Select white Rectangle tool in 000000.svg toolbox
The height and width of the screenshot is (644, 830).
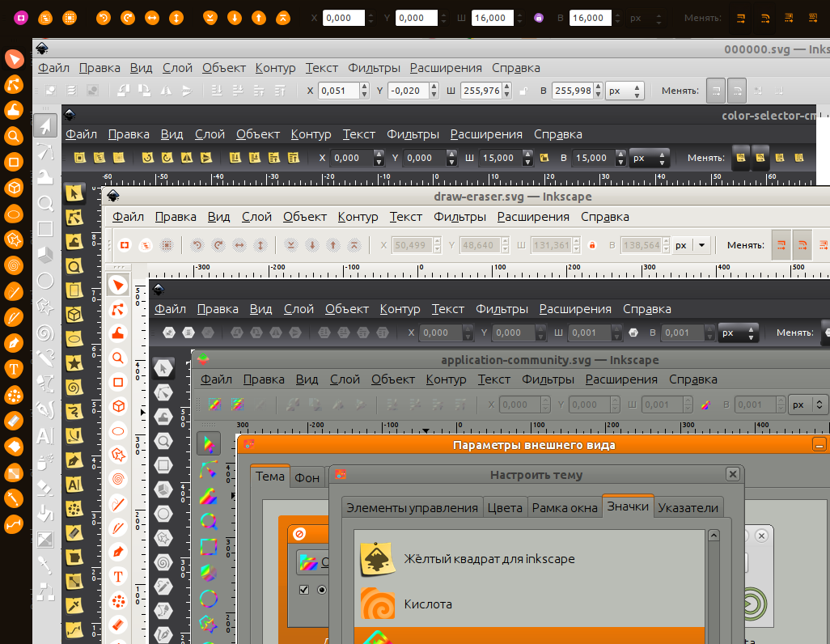pos(45,229)
